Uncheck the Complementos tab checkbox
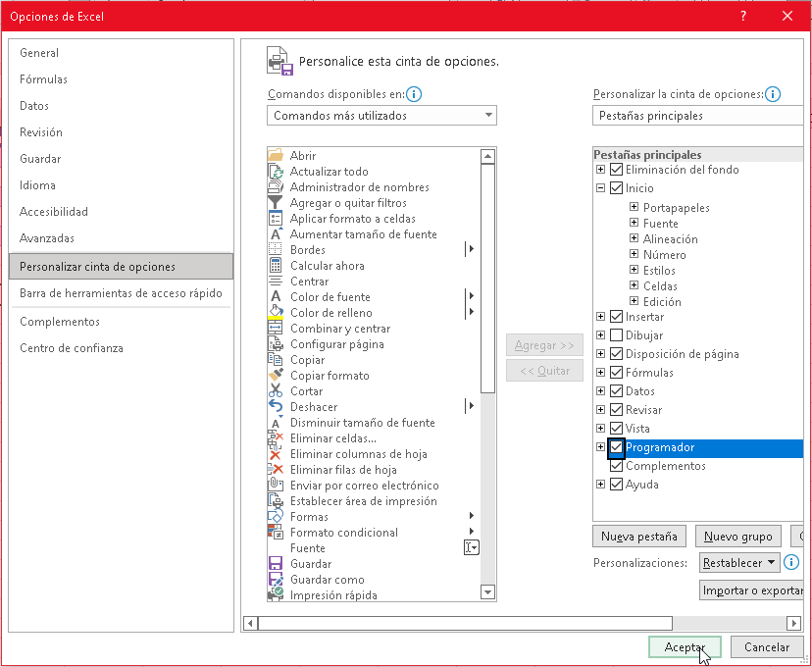The image size is (812, 667). [616, 466]
